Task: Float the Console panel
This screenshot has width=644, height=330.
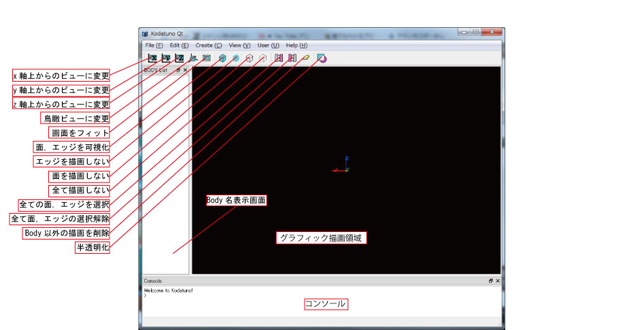Action: pyautogui.click(x=491, y=281)
